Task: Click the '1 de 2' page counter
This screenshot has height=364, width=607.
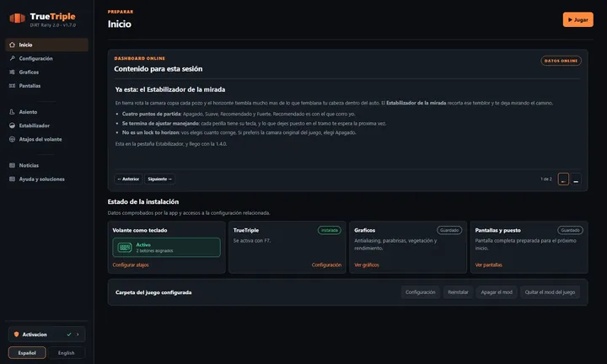Action: pyautogui.click(x=546, y=179)
